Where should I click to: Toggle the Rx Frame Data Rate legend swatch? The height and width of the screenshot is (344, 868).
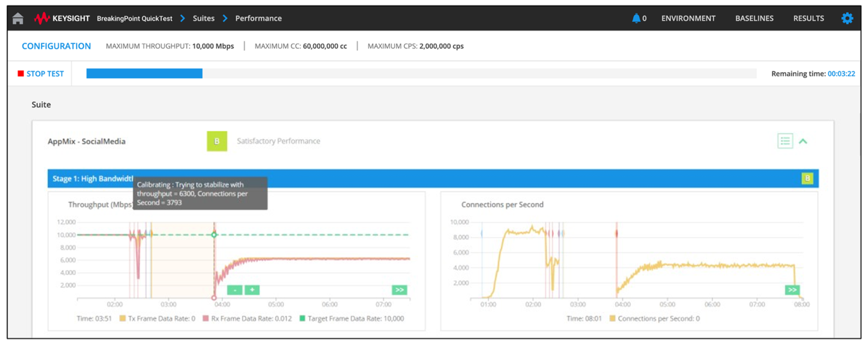tap(205, 318)
